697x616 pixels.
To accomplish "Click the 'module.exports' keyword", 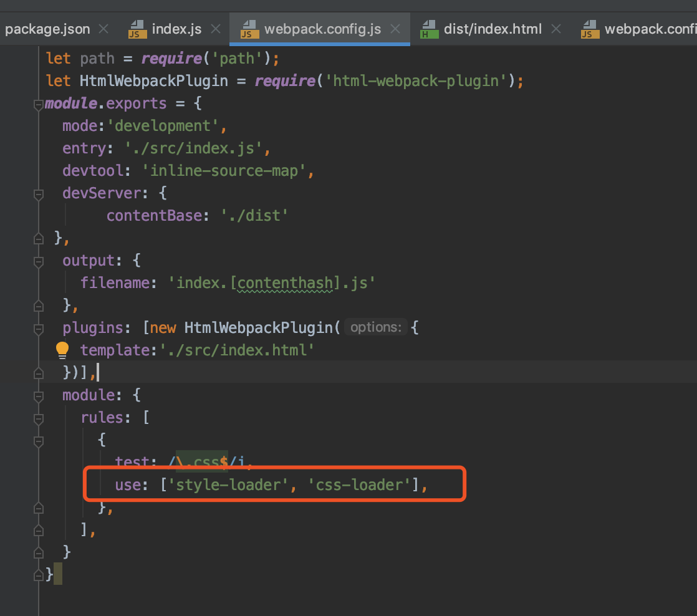I will pos(106,103).
